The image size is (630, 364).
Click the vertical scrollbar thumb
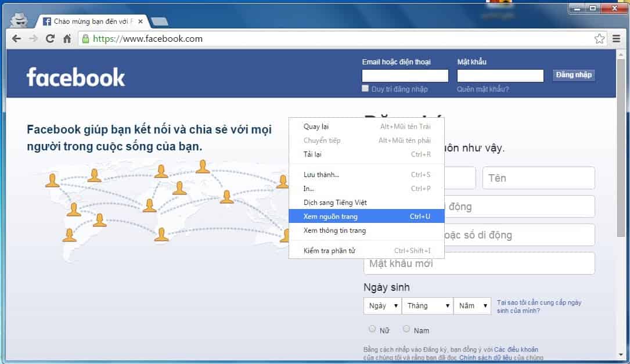point(621,148)
